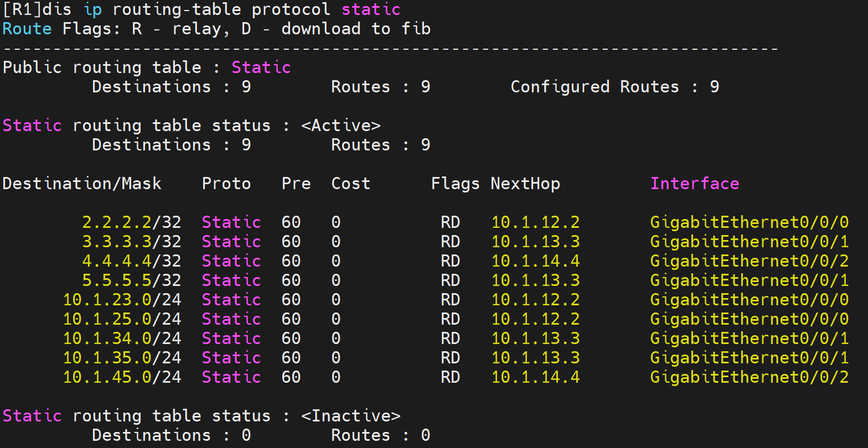Image resolution: width=868 pixels, height=448 pixels.
Task: Click the 'Destination/Mask' column header
Action: (82, 184)
